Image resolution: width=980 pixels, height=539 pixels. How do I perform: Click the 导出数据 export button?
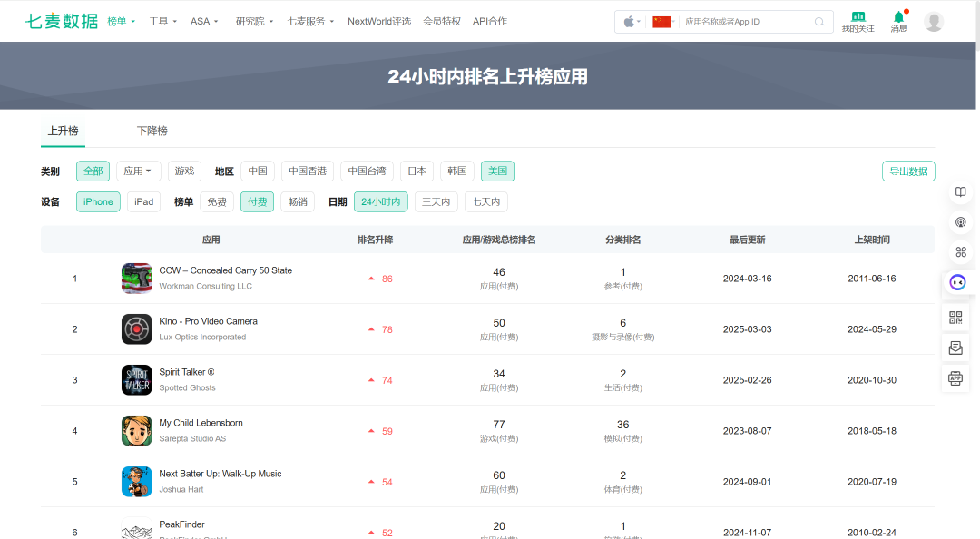pyautogui.click(x=908, y=171)
